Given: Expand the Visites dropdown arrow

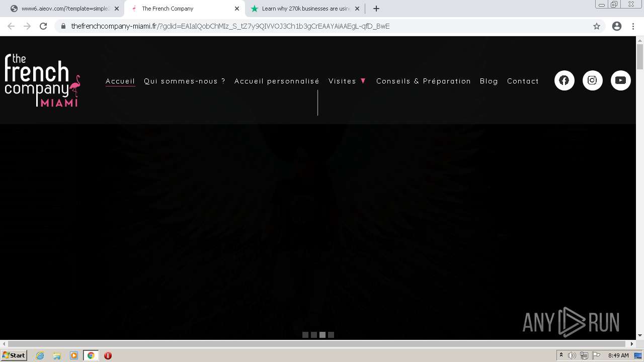Looking at the screenshot, I should click(363, 81).
